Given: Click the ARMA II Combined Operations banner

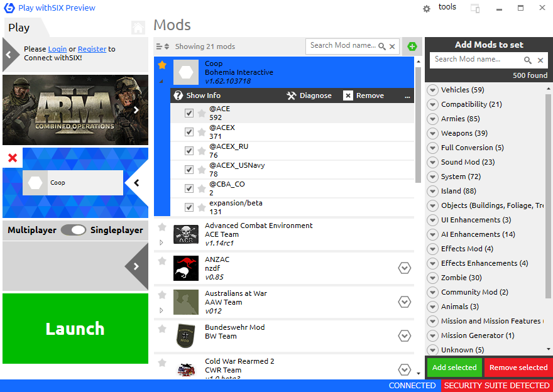Looking at the screenshot, I should click(x=75, y=110).
